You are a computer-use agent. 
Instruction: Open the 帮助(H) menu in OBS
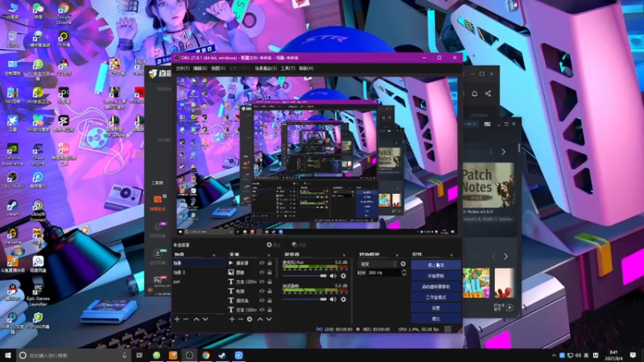pyautogui.click(x=306, y=68)
